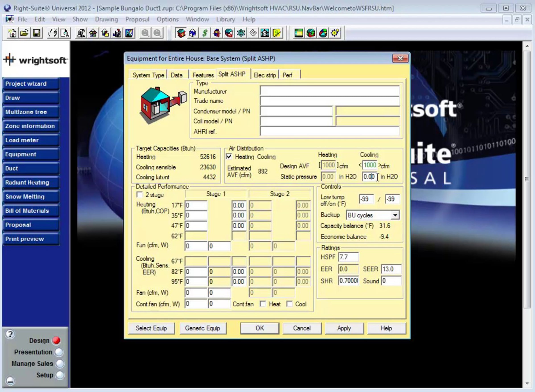The image size is (535, 392).
Task: Click the green dollar sign toolbar icon
Action: tap(205, 33)
